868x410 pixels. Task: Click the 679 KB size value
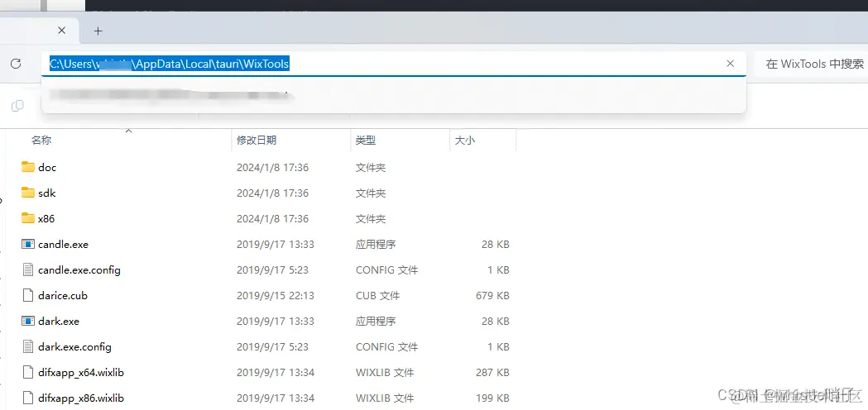tap(492, 295)
